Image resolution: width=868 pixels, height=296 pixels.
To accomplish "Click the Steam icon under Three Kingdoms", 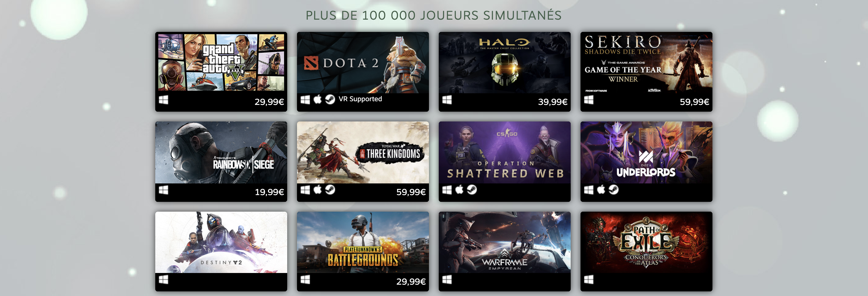I will pos(330,190).
